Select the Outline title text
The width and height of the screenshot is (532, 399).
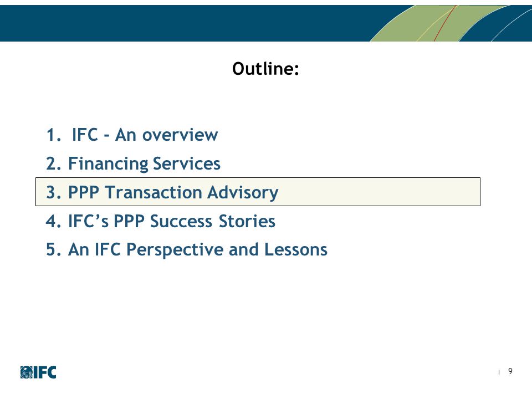point(265,69)
